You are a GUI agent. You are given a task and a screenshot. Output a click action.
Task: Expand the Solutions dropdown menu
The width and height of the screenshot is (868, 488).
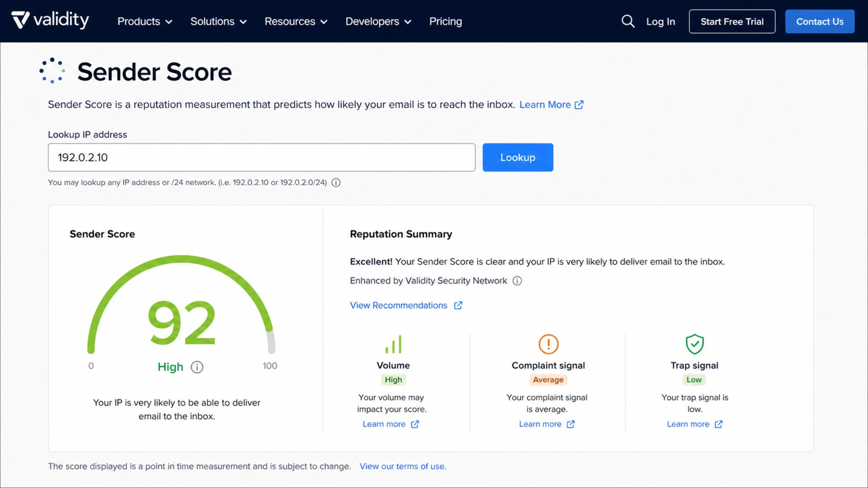[x=218, y=21]
